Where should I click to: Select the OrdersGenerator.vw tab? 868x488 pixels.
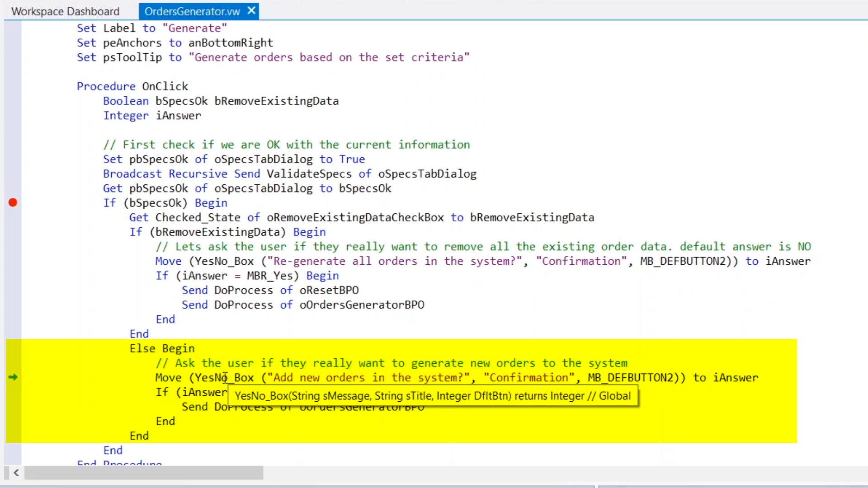click(x=192, y=11)
